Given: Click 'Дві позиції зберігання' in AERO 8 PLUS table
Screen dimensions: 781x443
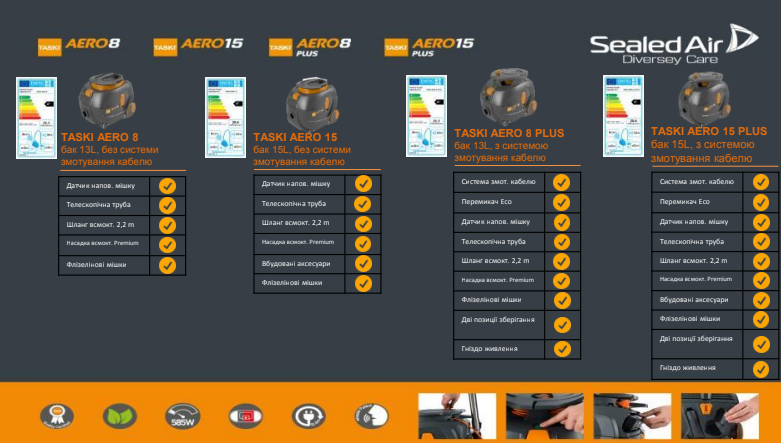Looking at the screenshot, I should [x=498, y=320].
